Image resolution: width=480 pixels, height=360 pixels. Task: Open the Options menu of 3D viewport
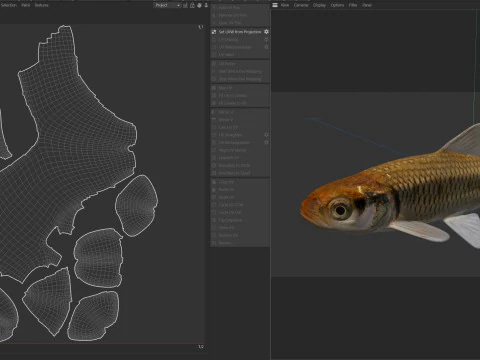tap(337, 5)
